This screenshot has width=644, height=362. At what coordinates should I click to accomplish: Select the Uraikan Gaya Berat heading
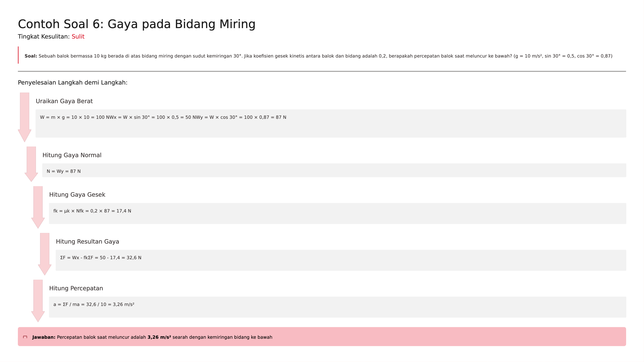pos(64,101)
